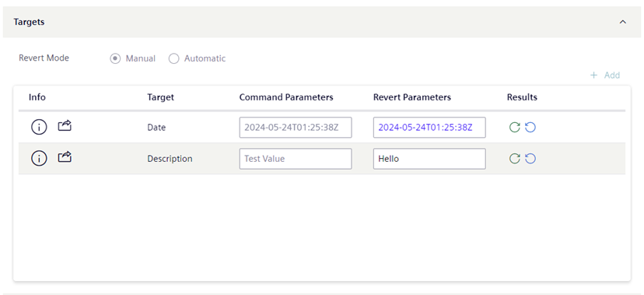The height and width of the screenshot is (295, 644).
Task: Open info icon for the Date target
Action: 39,127
